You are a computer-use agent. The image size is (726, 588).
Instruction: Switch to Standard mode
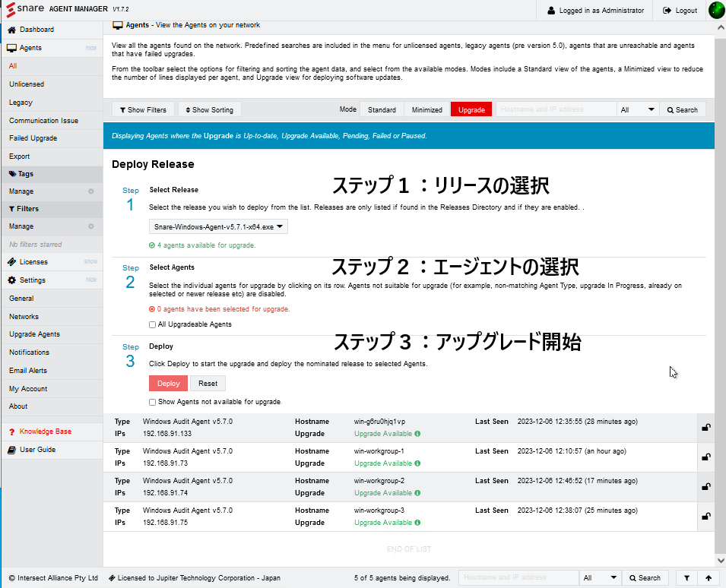[382, 109]
